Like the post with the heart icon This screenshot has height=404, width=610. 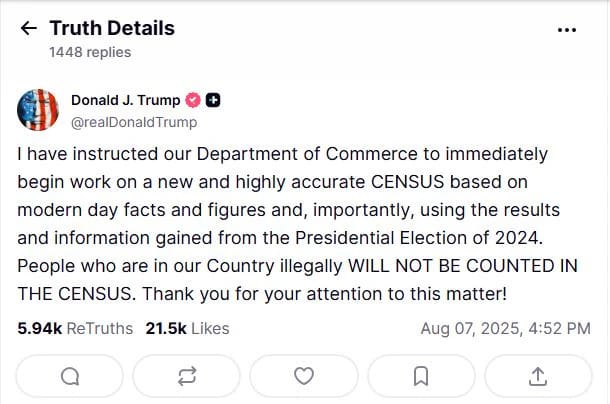304,376
